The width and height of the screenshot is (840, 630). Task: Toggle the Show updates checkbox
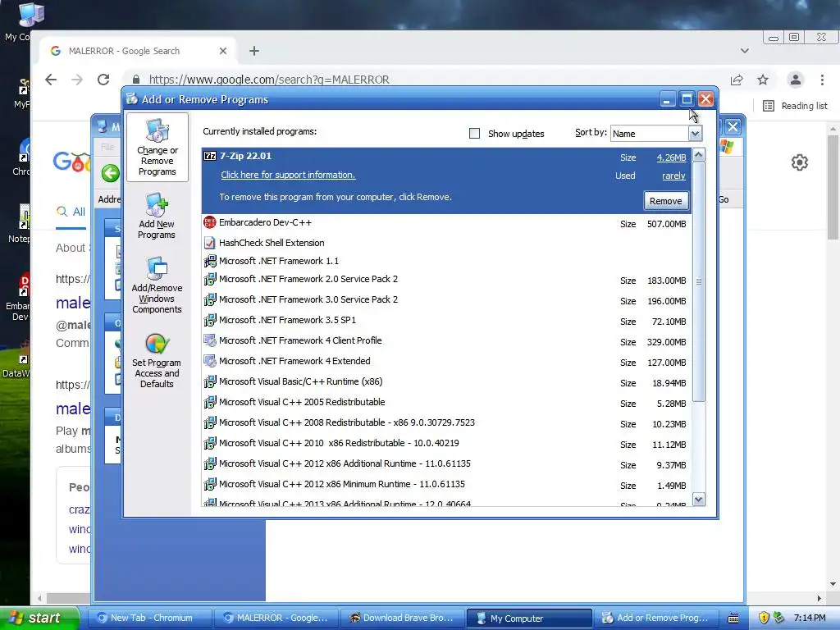pyautogui.click(x=475, y=134)
